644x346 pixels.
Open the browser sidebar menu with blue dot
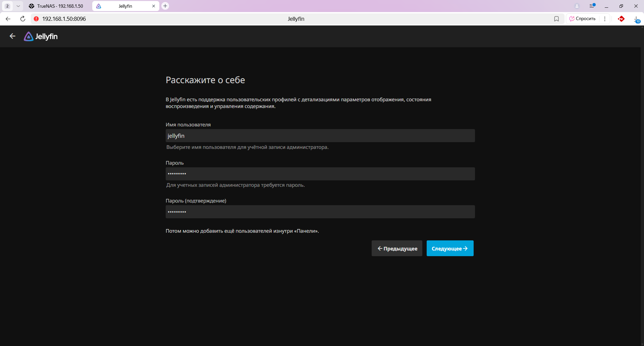coord(592,6)
